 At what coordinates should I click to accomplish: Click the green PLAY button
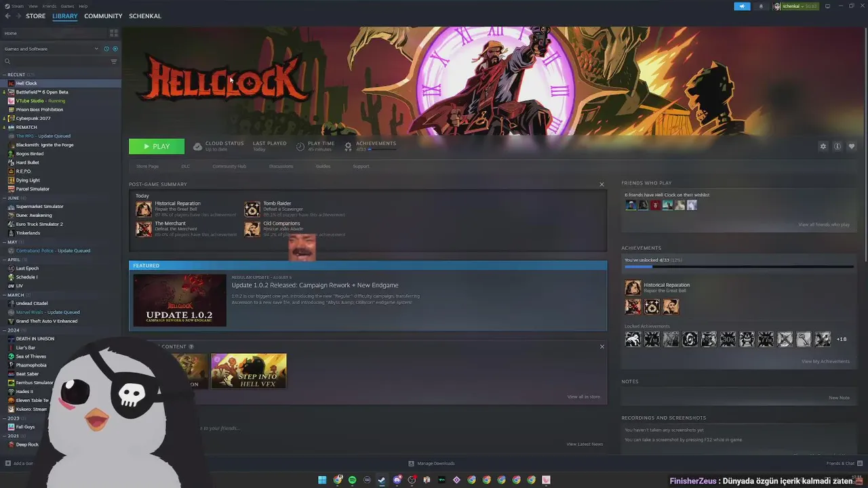pos(157,146)
